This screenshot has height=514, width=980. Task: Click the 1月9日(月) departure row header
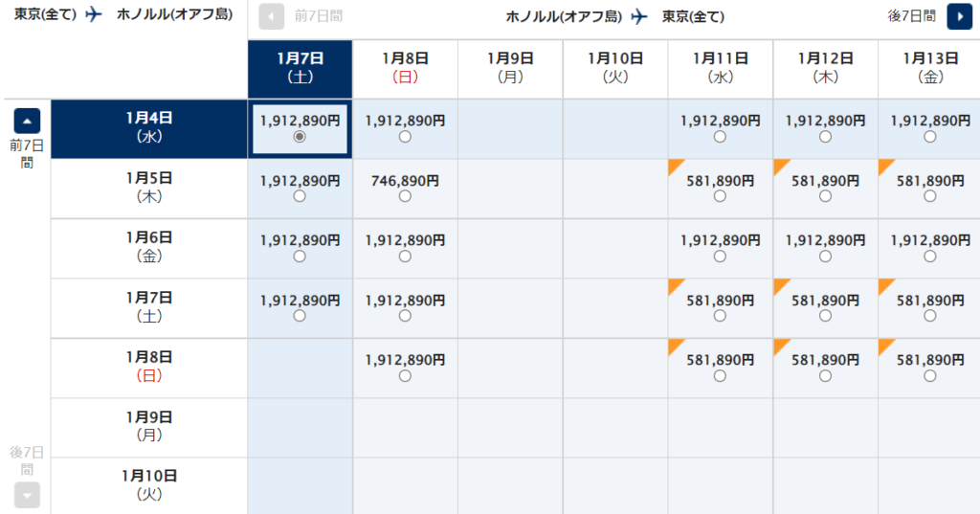148,428
